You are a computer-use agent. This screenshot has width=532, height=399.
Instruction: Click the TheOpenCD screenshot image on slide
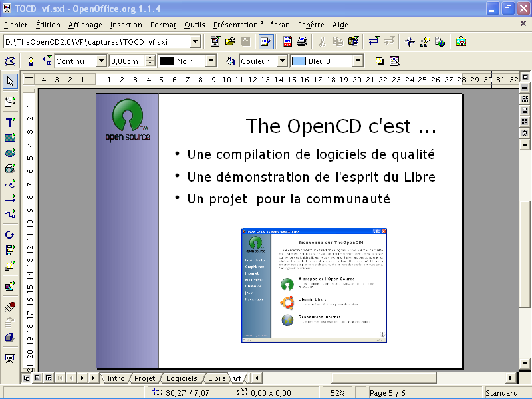[314, 286]
